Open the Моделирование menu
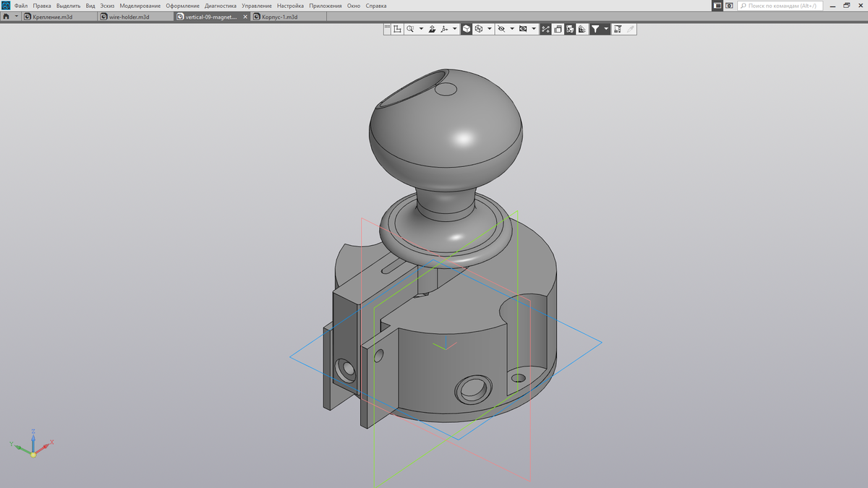 click(x=140, y=5)
